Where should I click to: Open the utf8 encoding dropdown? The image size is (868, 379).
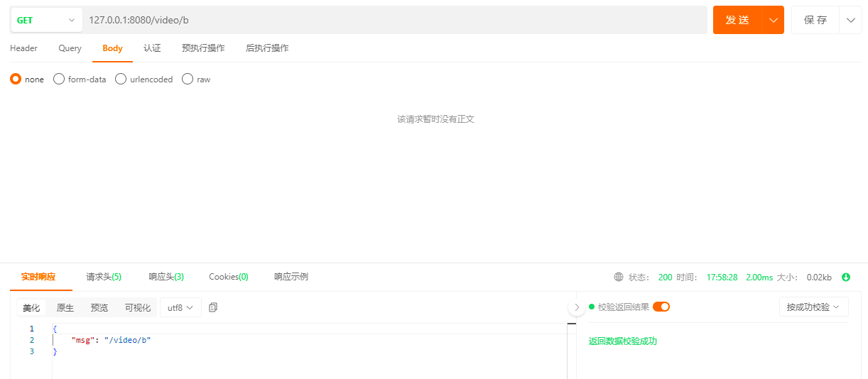180,307
